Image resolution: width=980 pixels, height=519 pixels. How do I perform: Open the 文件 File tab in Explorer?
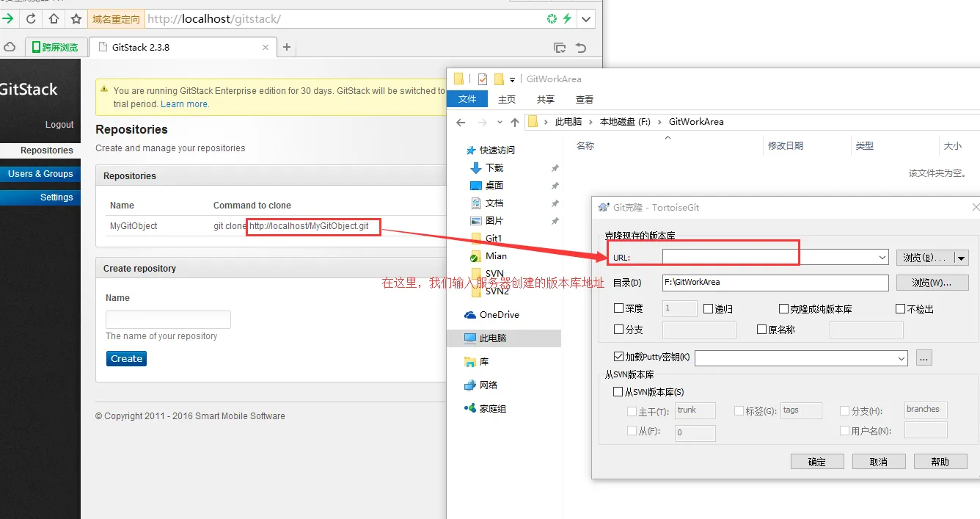click(x=467, y=99)
